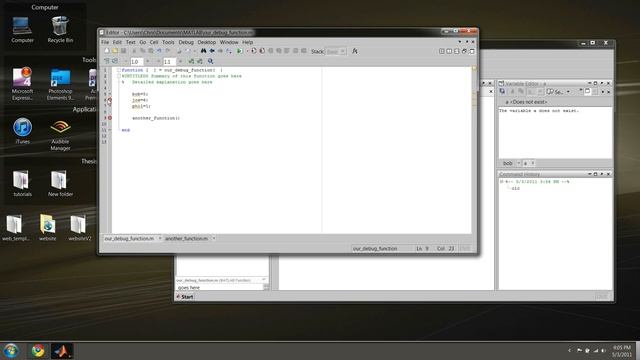Open the Tools menu
The image size is (640, 360).
168,42
